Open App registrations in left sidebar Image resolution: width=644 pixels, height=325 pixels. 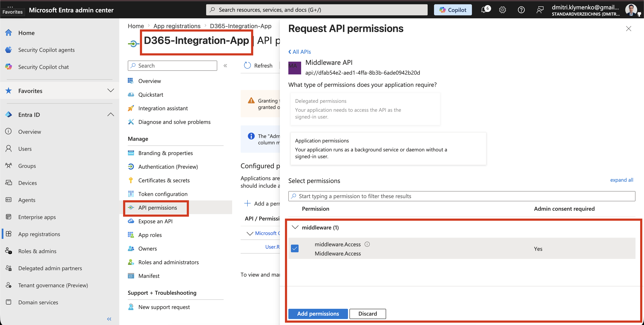coord(39,234)
